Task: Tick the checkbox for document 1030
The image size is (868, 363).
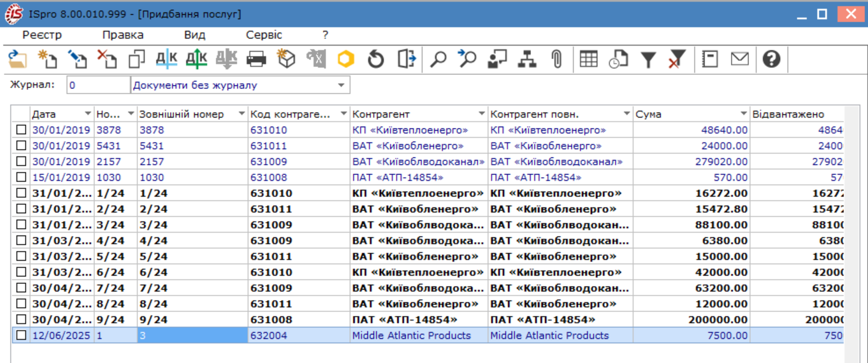Action: [21, 177]
